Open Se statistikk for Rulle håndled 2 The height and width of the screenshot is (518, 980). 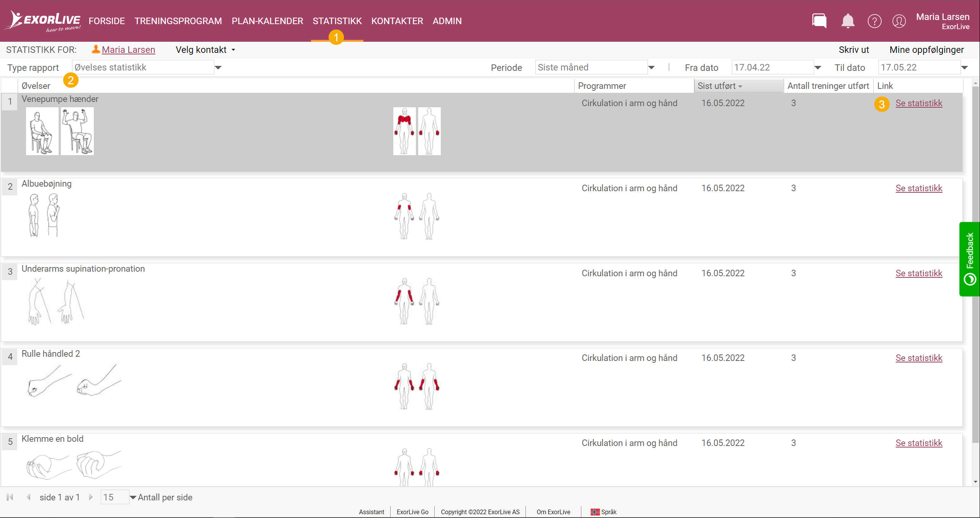point(919,358)
